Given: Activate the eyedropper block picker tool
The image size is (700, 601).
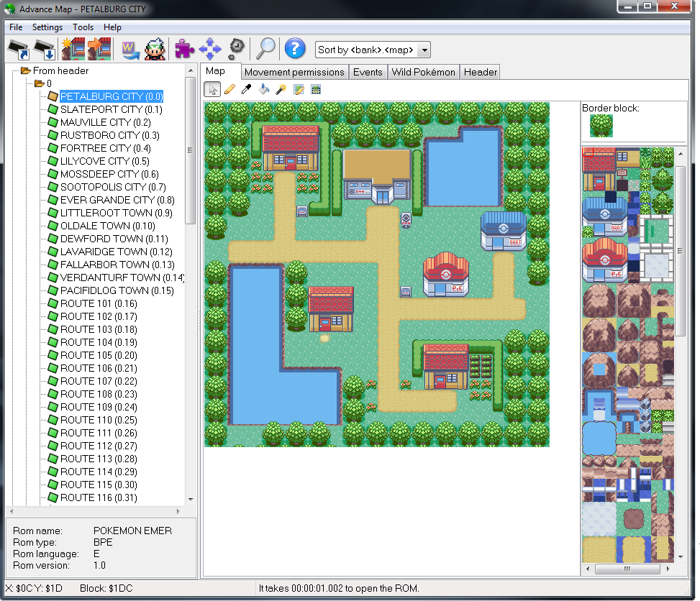Looking at the screenshot, I should (x=247, y=89).
